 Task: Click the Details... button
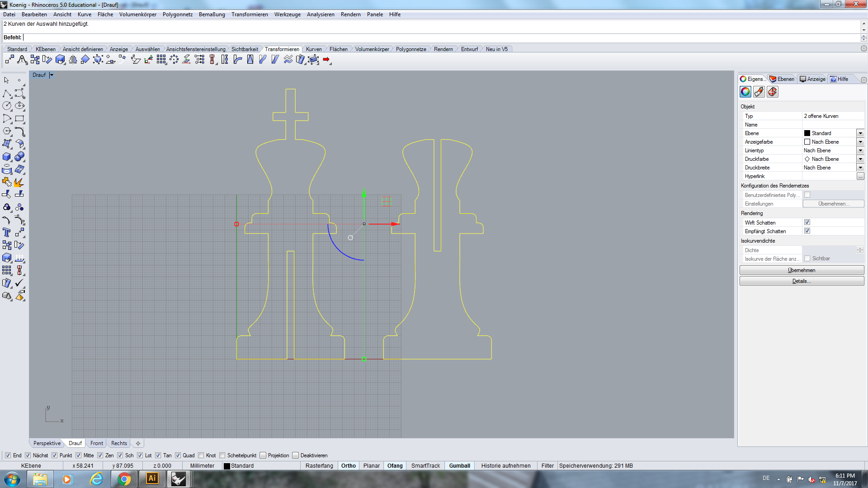click(x=801, y=281)
